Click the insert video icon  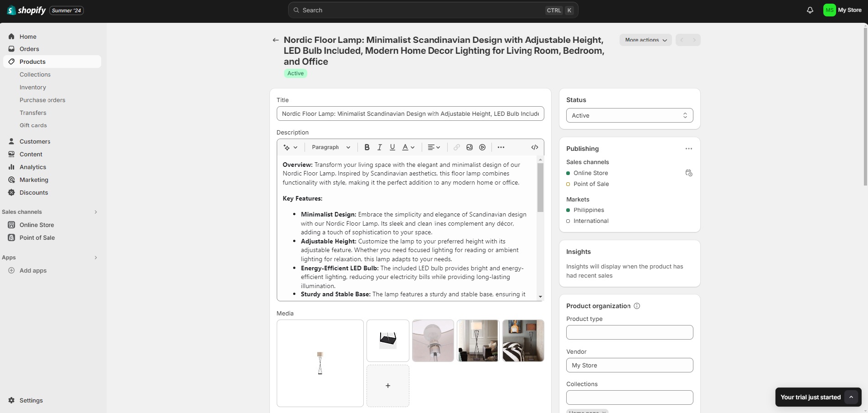[482, 147]
